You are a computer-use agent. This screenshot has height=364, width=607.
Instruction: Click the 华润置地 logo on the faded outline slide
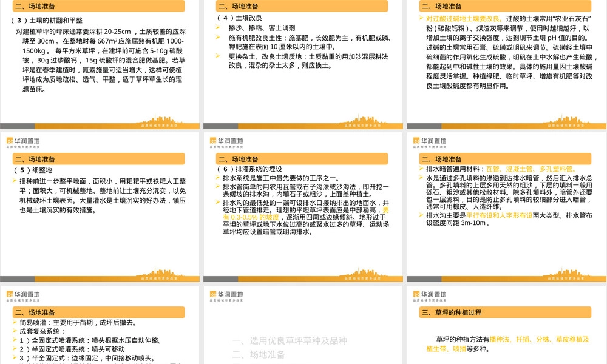coord(226,296)
